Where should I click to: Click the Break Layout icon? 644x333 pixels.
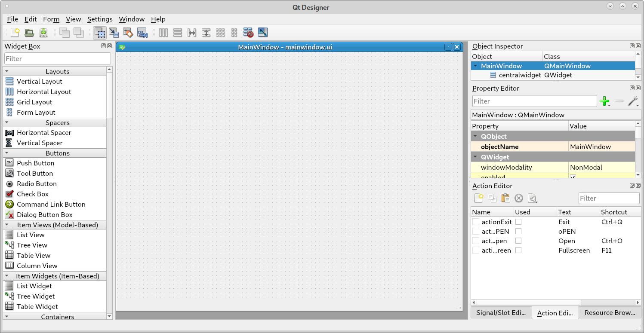coord(248,33)
